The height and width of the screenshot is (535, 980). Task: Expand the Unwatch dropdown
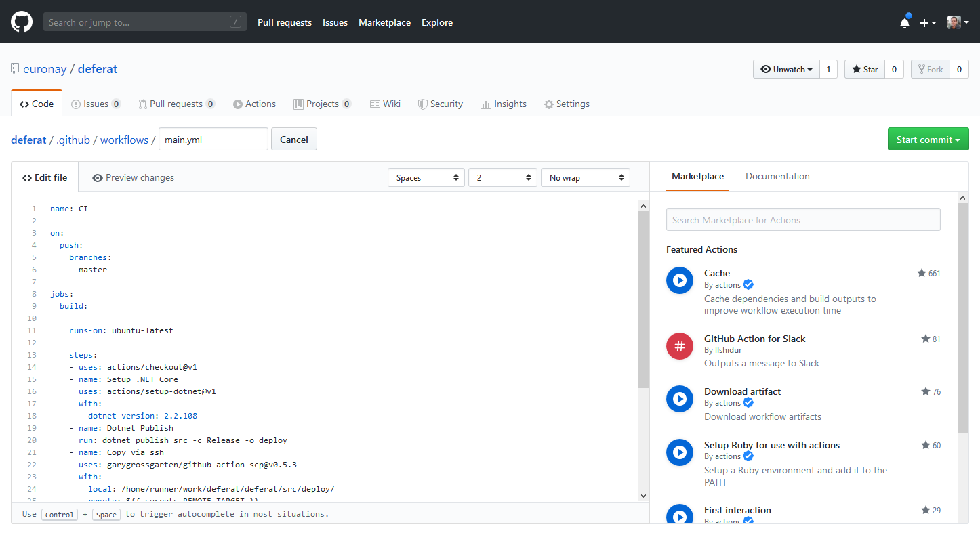(786, 69)
